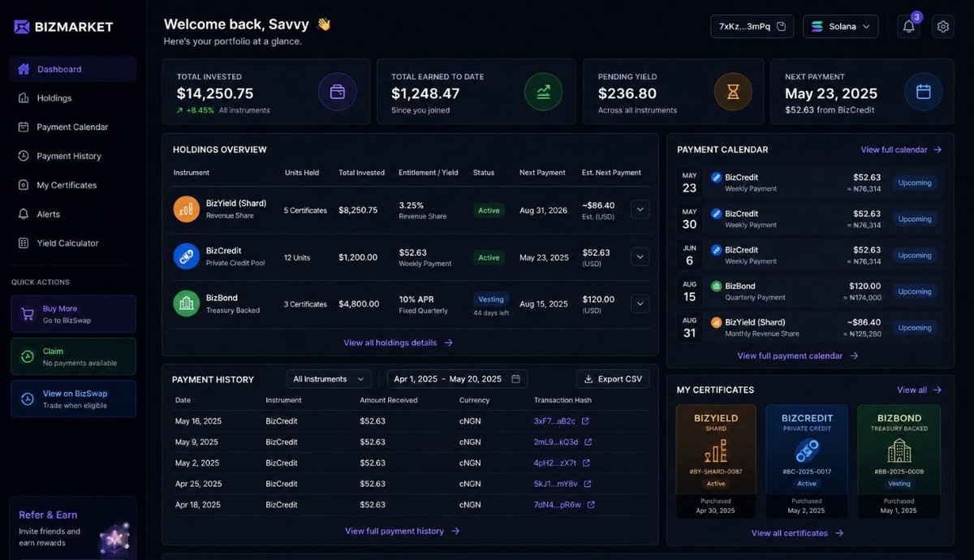Open external link for hash 5kJ1...mY8v
974x560 pixels.
(x=587, y=484)
